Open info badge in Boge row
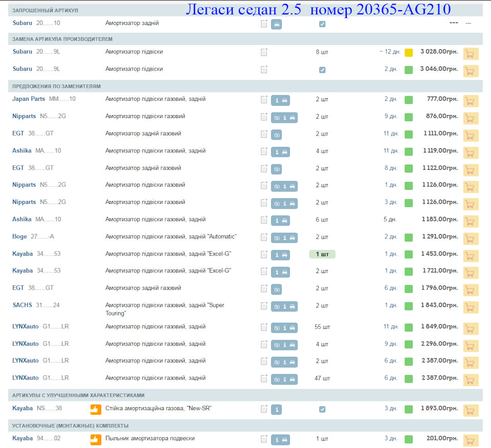 coord(284,238)
